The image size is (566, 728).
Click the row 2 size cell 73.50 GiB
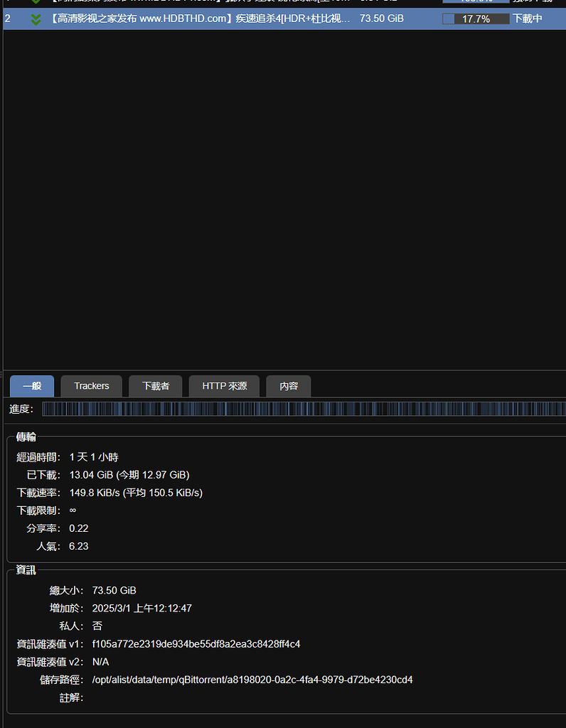coord(382,19)
